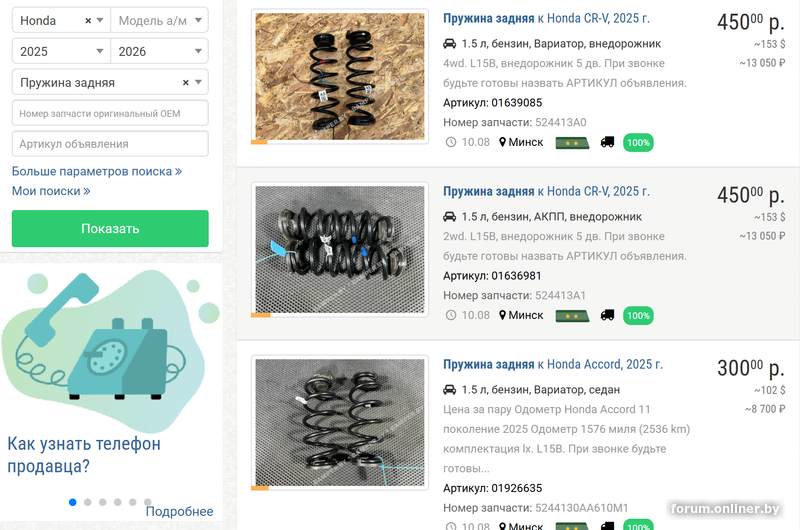The height and width of the screenshot is (530, 800).
Task: Open Мои поиски link
Action: 51,191
